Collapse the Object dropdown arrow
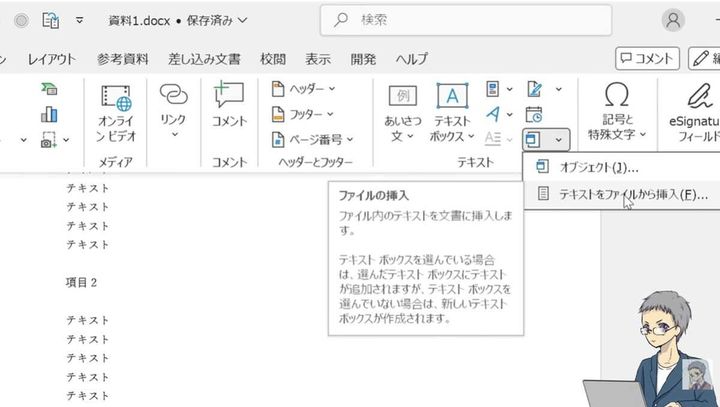 click(558, 140)
